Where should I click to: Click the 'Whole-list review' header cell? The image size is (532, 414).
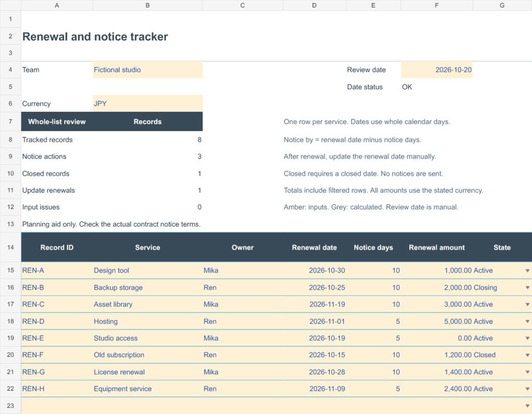(57, 122)
